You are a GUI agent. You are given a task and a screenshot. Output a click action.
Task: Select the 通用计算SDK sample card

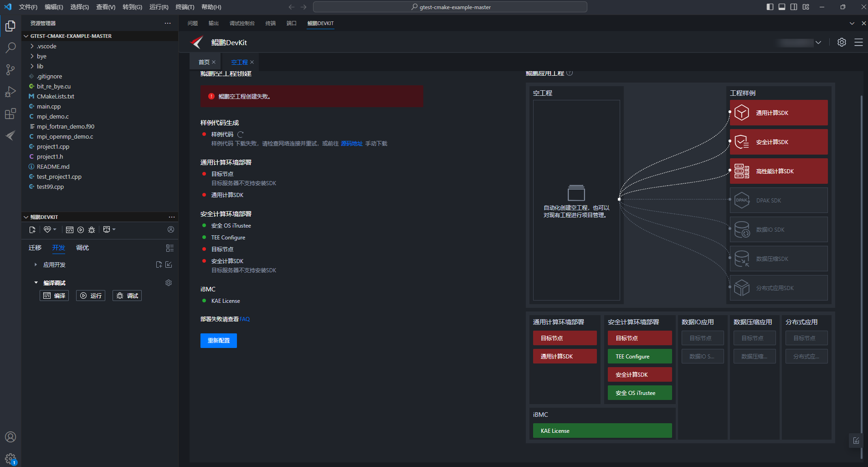click(779, 113)
